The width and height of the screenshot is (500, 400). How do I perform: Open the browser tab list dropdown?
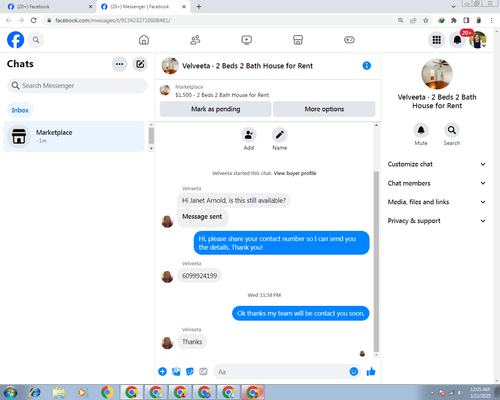(453, 6)
